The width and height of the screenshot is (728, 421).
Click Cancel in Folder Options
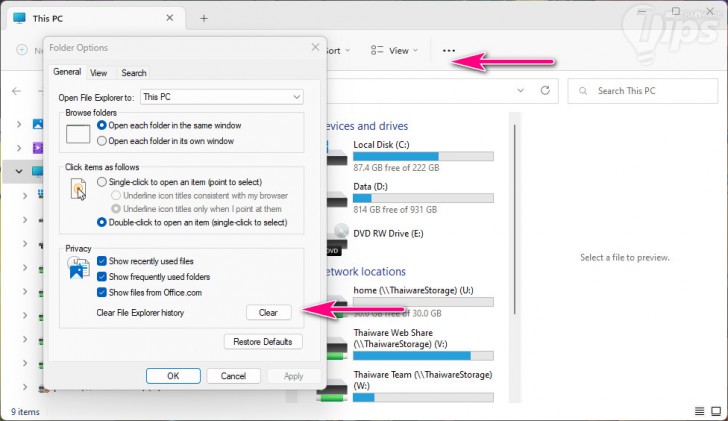233,376
